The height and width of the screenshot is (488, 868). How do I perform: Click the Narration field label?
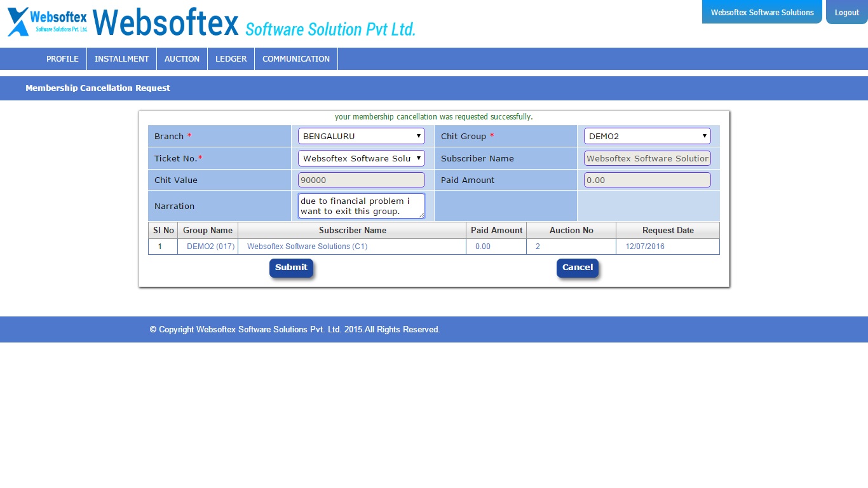point(174,206)
